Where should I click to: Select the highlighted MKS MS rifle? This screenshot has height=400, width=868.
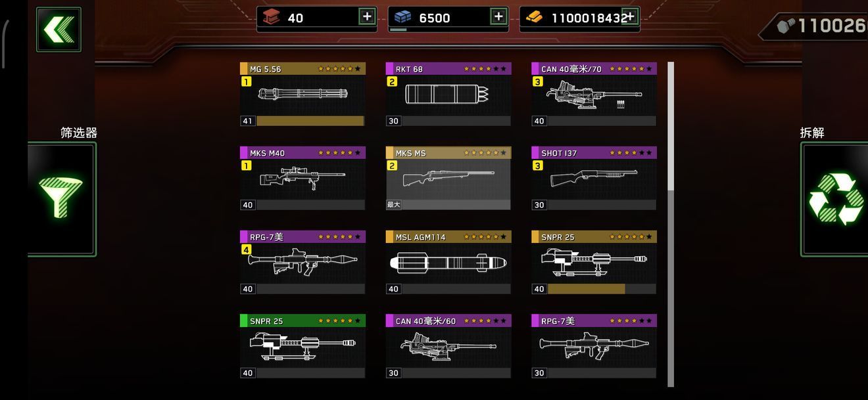448,179
